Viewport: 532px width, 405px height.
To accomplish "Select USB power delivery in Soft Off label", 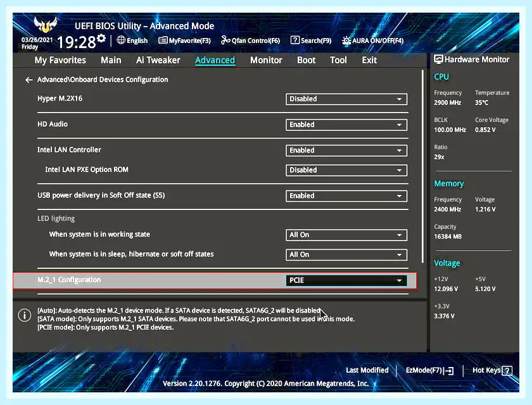I will click(101, 195).
